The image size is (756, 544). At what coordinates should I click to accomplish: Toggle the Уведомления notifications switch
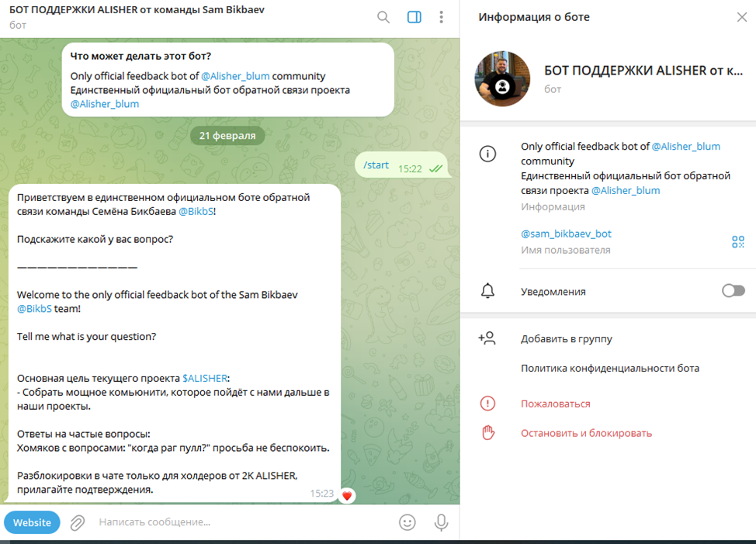tap(733, 291)
